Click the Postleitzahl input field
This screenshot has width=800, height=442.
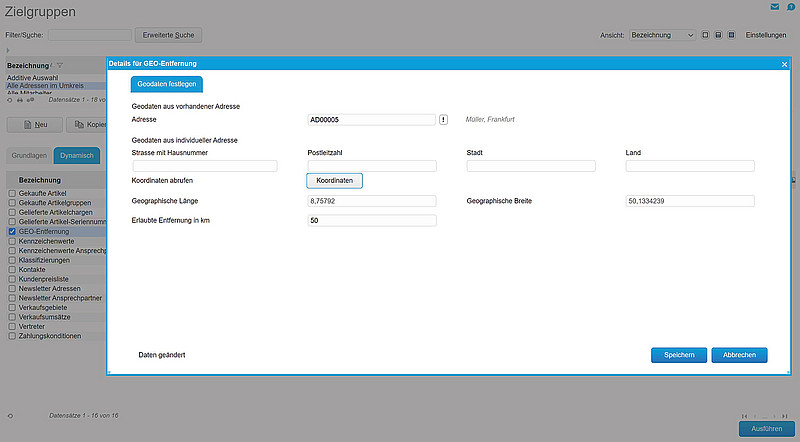point(372,166)
